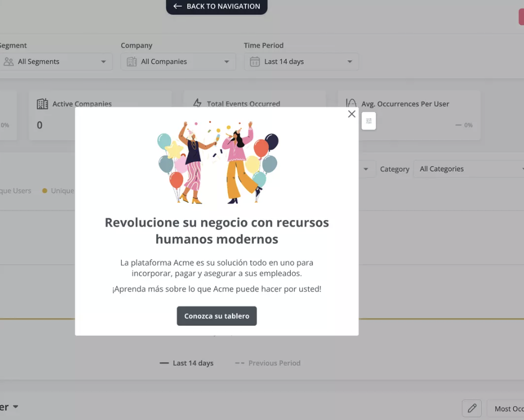Click the Active Companies value 0
The image size is (524, 420).
click(39, 125)
